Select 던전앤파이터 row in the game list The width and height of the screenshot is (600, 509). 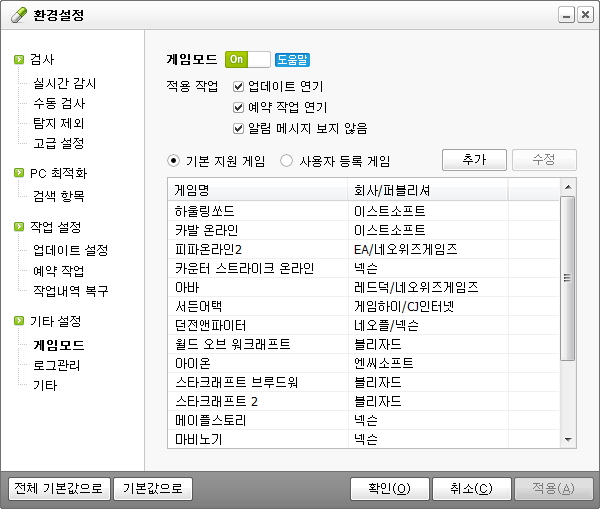(x=210, y=325)
